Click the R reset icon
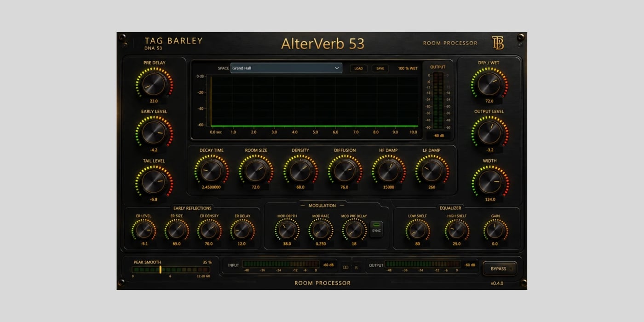644x322 pixels. [x=356, y=267]
